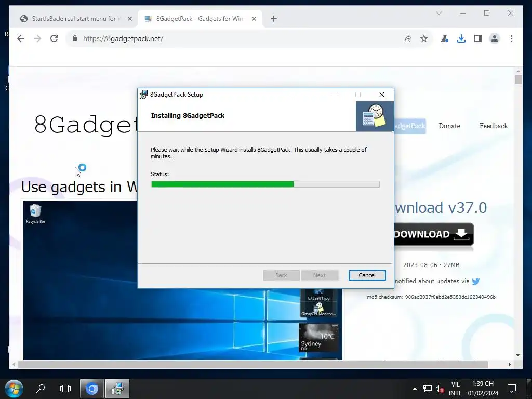
Task: Open the taskbar clock and date
Action: 483,389
